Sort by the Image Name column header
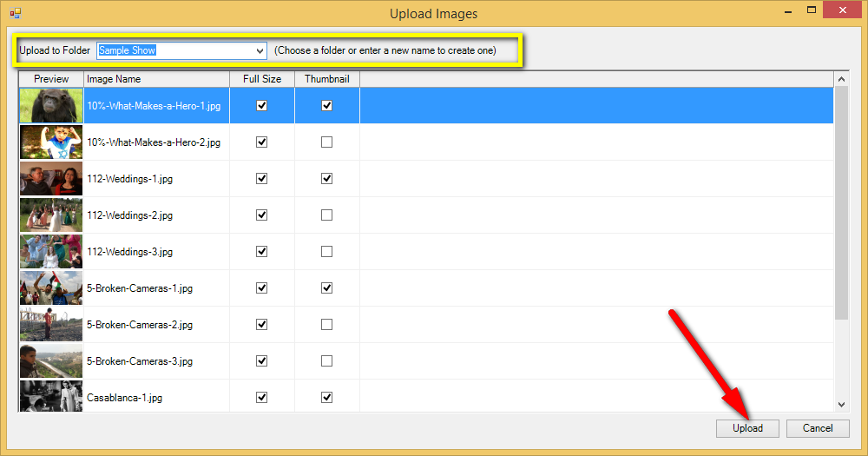This screenshot has height=456, width=868. point(156,79)
